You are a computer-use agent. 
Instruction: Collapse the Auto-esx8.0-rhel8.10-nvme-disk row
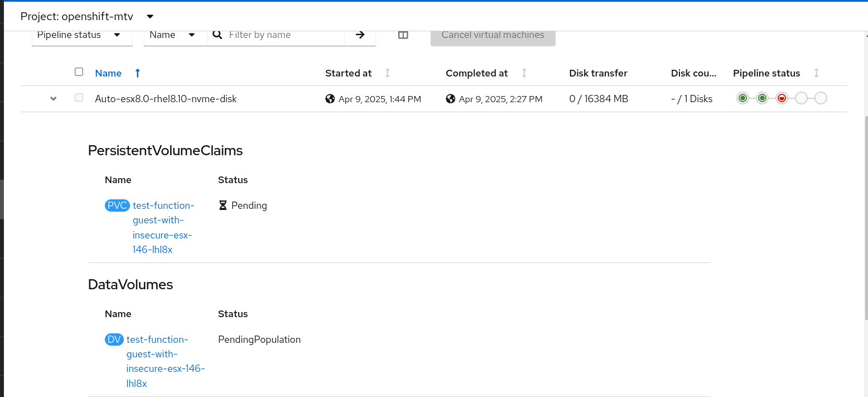54,99
